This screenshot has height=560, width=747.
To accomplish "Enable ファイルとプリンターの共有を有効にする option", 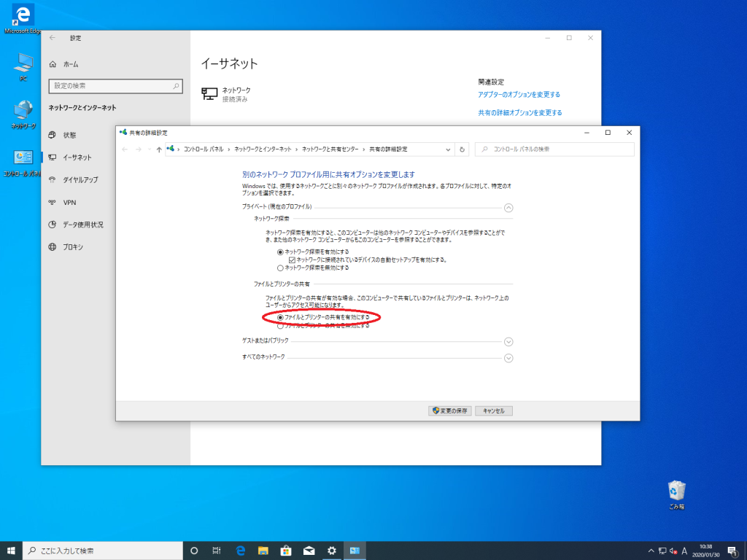I will pos(281,318).
